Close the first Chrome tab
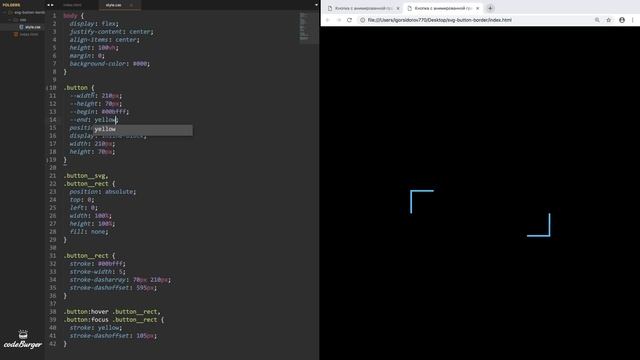 click(x=398, y=8)
